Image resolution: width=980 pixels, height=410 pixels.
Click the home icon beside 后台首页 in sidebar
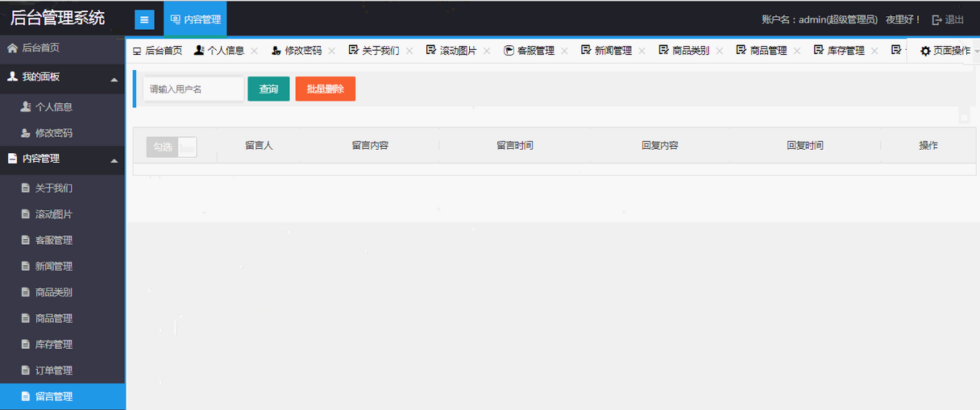pyautogui.click(x=12, y=48)
